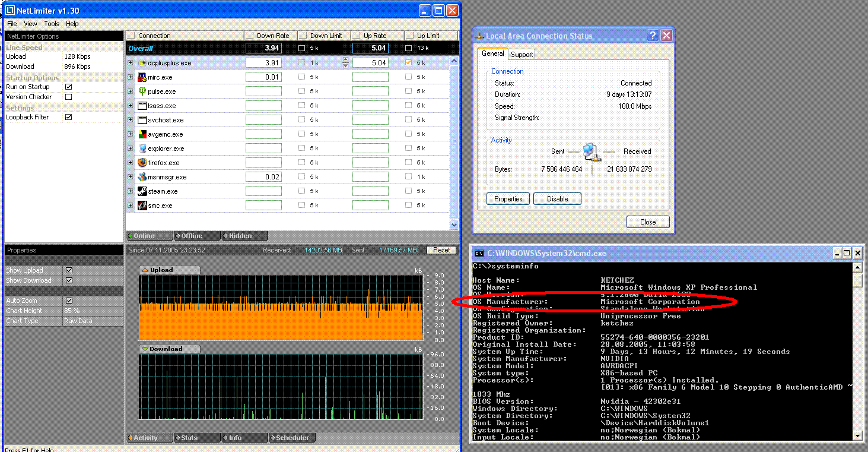Click the firefox.exe browser icon
This screenshot has height=452, width=868.
point(142,162)
